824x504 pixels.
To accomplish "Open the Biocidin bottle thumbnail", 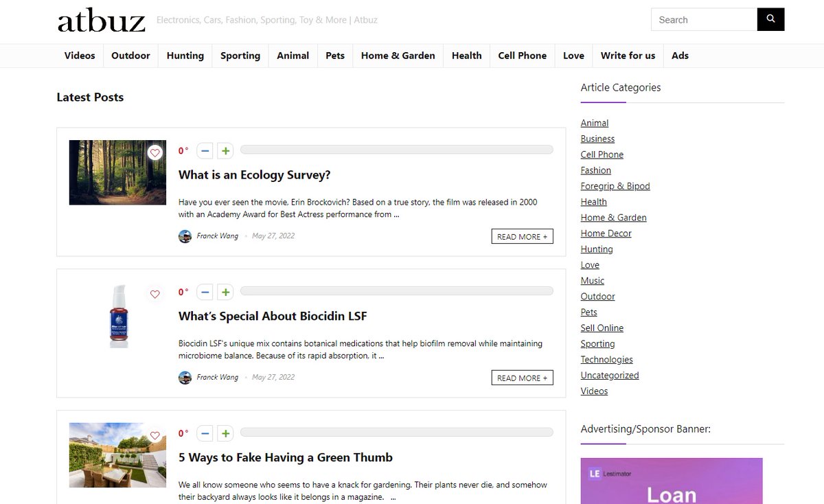I will coord(118,316).
